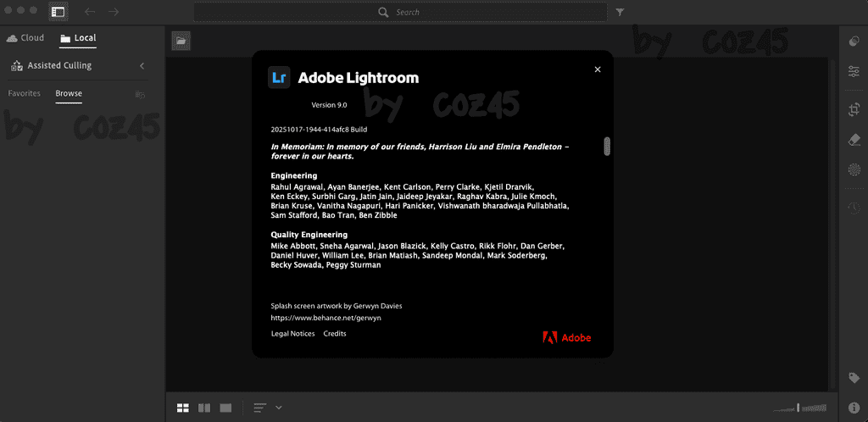The height and width of the screenshot is (422, 868).
Task: Go back with left arrow
Action: [x=90, y=12]
